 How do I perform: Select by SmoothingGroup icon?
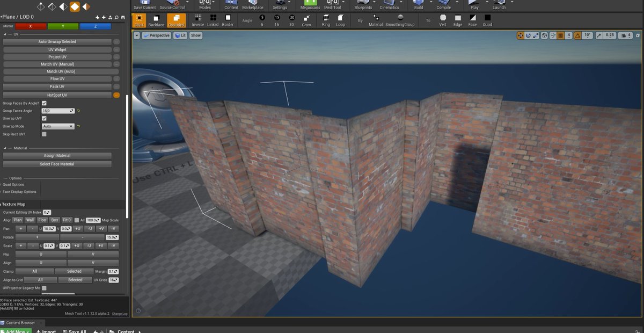pos(400,21)
